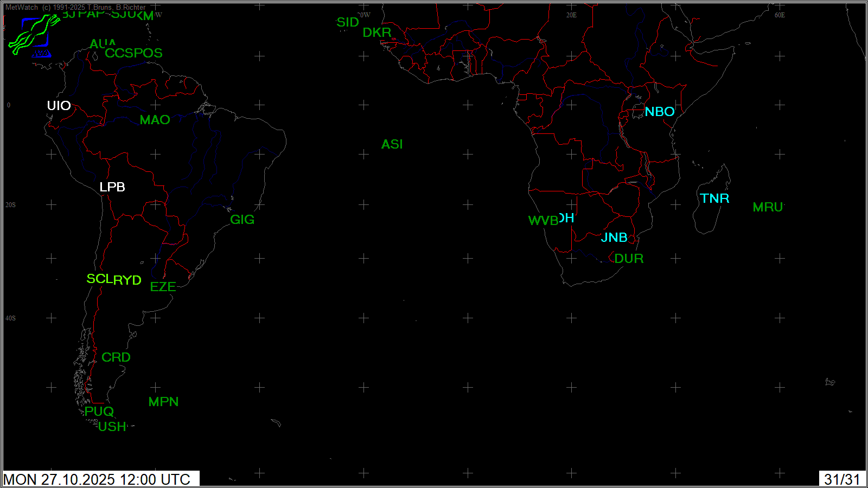868x488 pixels.
Task: Select the LPB station label
Action: (112, 187)
